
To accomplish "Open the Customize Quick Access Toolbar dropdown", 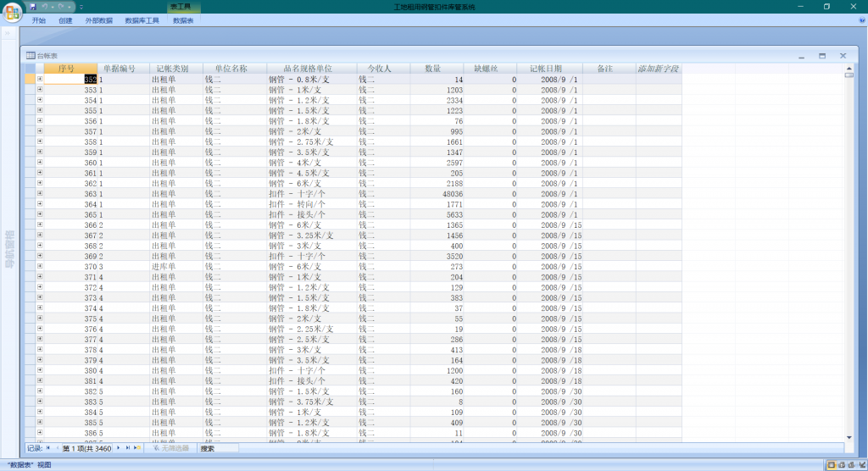I will (81, 7).
